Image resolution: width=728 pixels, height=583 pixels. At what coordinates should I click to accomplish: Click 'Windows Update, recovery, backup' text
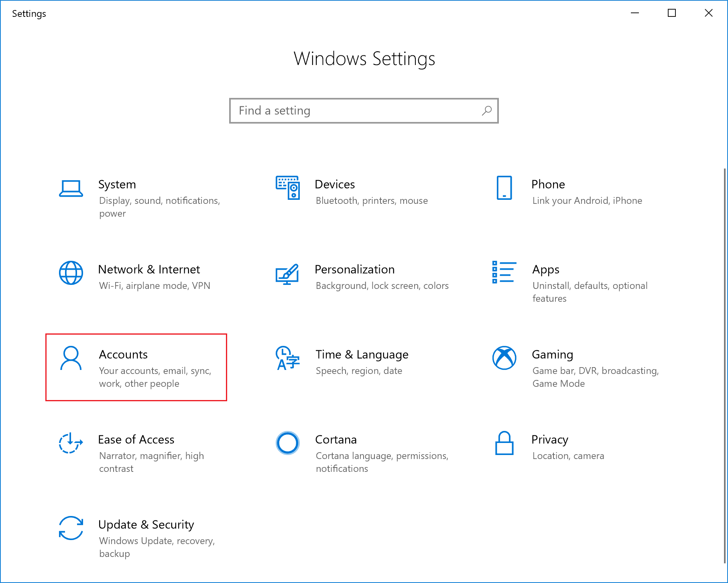pos(157,547)
